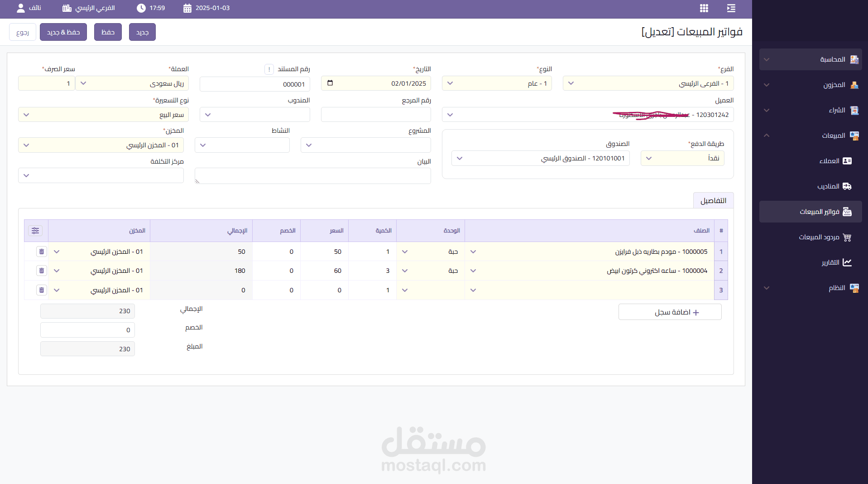Click the calendar icon beside 2025-01-03
The image size is (868, 484).
[187, 8]
